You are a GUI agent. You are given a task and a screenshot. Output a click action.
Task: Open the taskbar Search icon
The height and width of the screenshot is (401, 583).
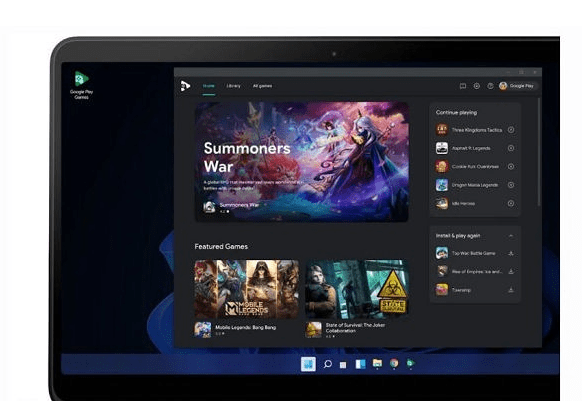point(328,364)
